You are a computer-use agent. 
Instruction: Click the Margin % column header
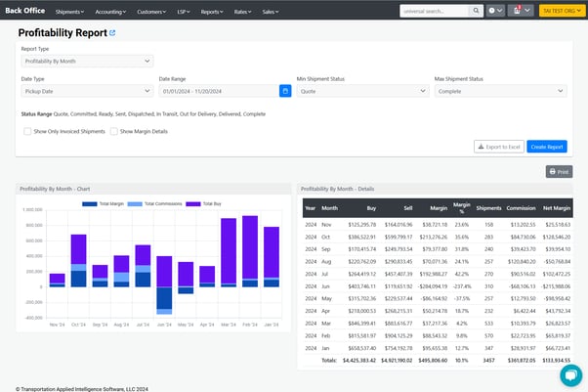click(x=462, y=208)
